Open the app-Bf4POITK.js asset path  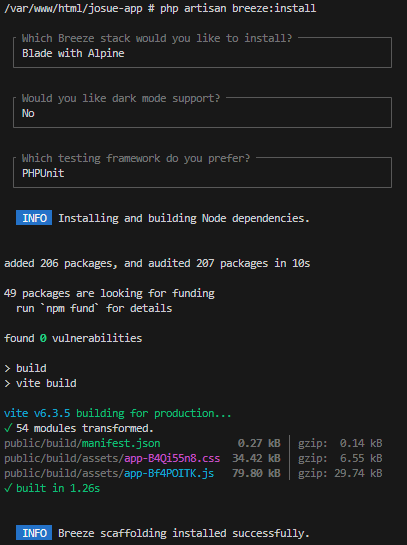(x=109, y=473)
